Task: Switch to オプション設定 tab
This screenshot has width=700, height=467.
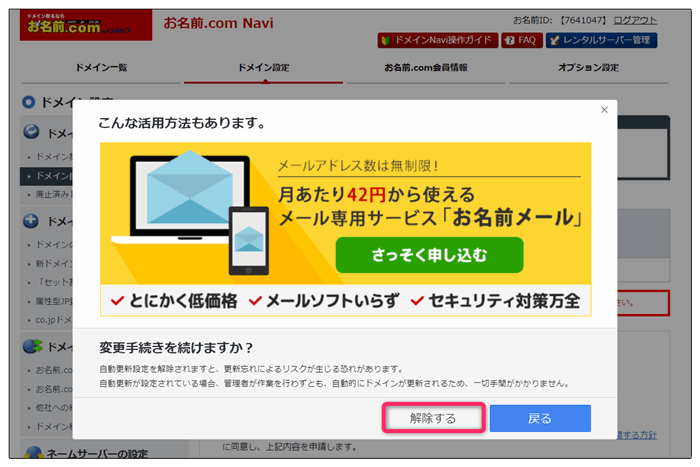Action: 588,68
